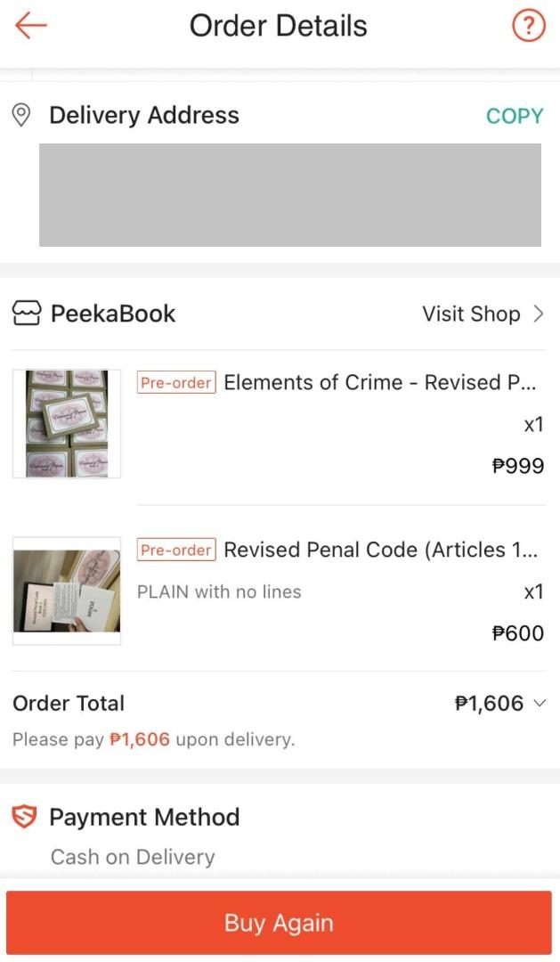Select the ₱1,606 amount in delivery note
This screenshot has width=560, height=962.
139,740
